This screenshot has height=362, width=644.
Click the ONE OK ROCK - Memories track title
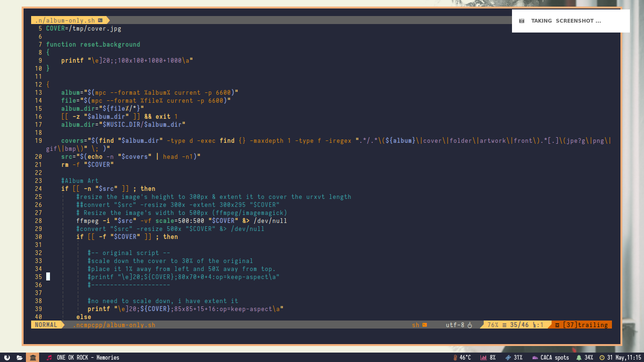point(88,358)
